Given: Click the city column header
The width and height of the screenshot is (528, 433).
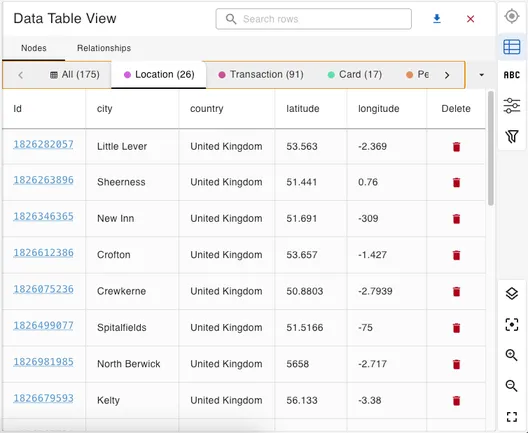Looking at the screenshot, I should click(x=132, y=109).
